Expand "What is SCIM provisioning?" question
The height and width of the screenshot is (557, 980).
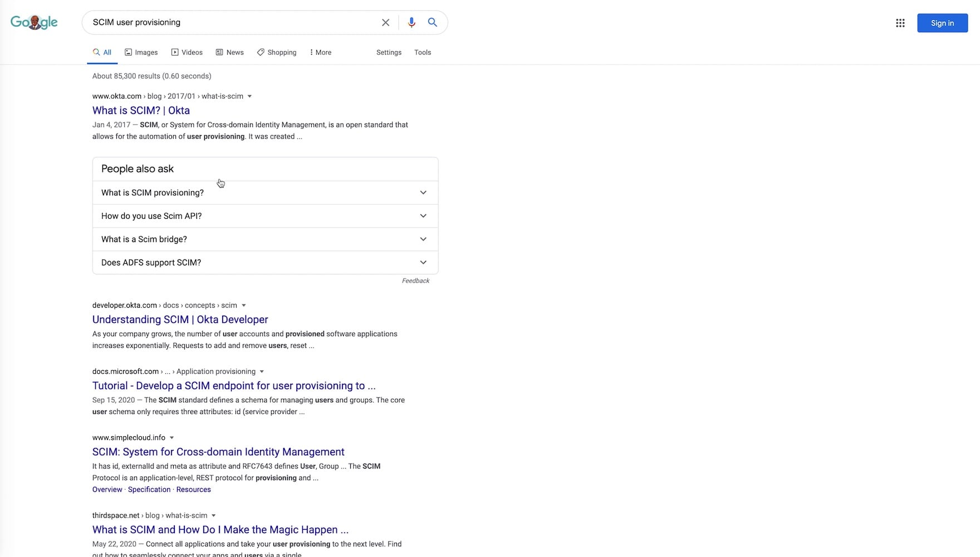point(265,193)
